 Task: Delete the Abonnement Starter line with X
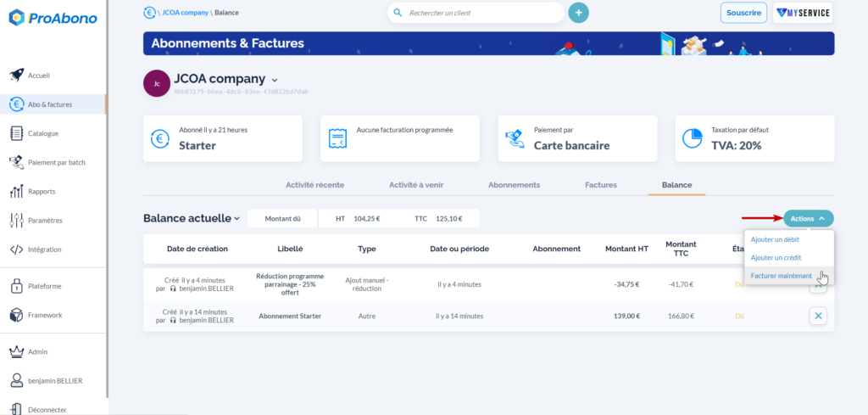click(818, 317)
